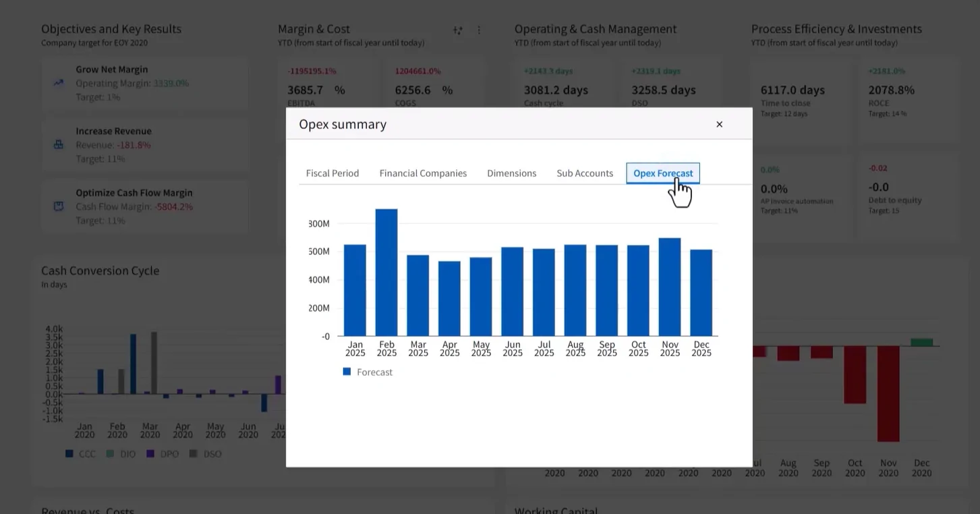
Task: Click the Increase Revenue icon
Action: tap(59, 144)
